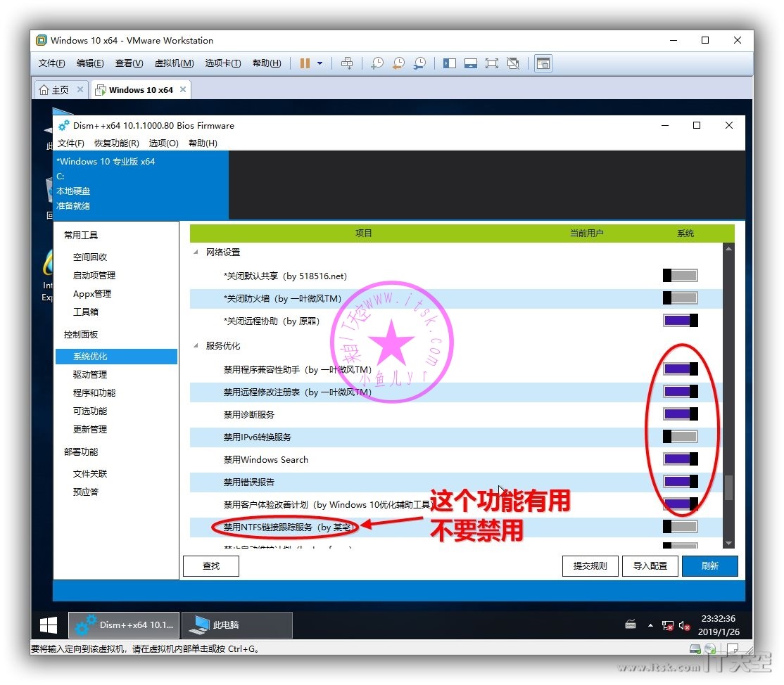Select 程序和功能 in sidebar

(x=94, y=393)
